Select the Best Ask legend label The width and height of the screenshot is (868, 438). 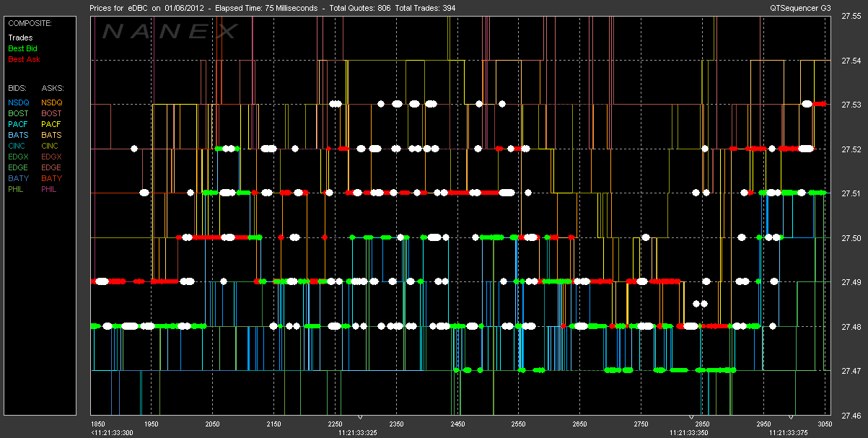[23, 59]
